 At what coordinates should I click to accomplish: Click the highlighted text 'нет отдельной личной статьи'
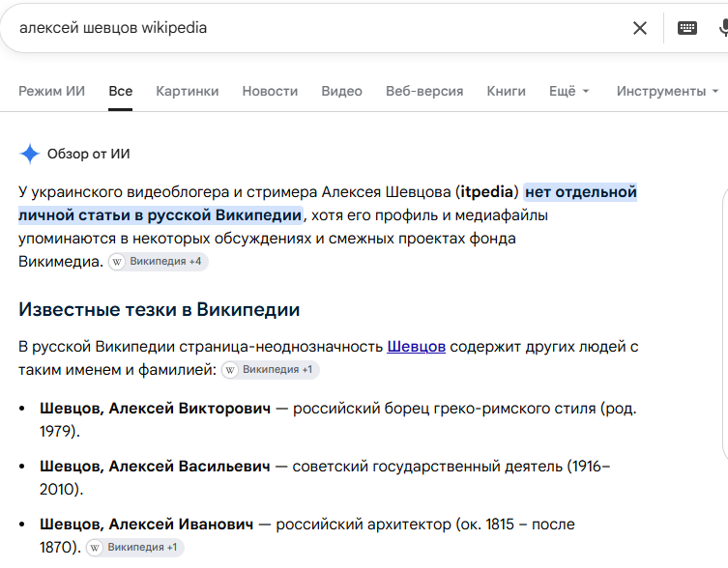point(328,204)
